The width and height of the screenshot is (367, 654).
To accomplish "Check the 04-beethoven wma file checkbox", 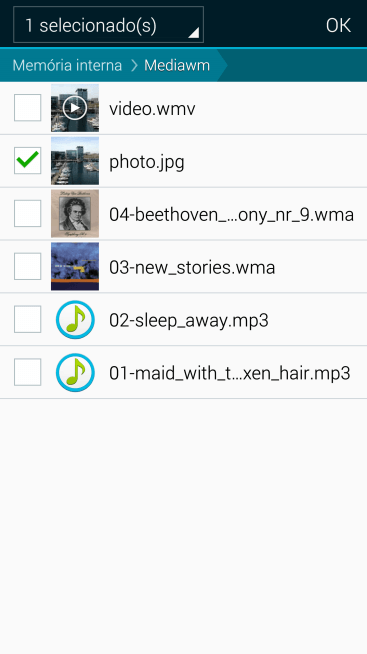I will pyautogui.click(x=28, y=214).
